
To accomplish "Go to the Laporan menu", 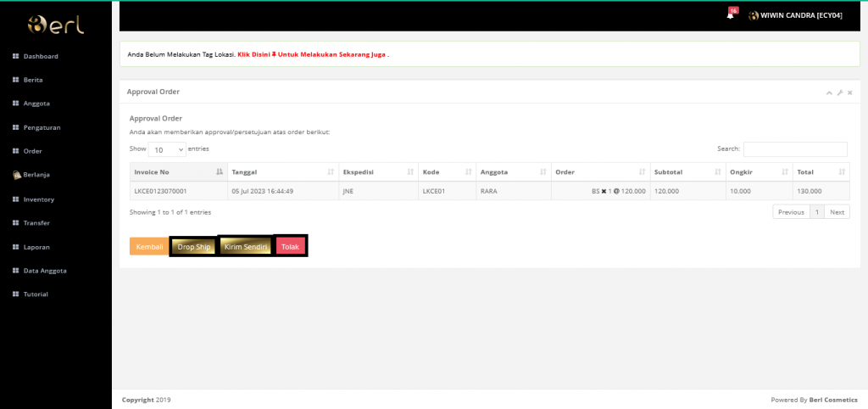I will click(x=36, y=246).
